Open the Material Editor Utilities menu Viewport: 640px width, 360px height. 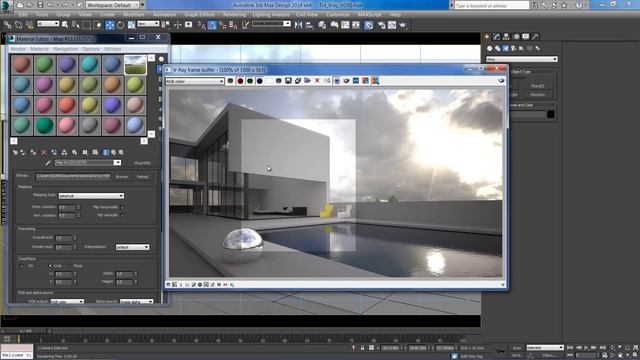coord(112,49)
